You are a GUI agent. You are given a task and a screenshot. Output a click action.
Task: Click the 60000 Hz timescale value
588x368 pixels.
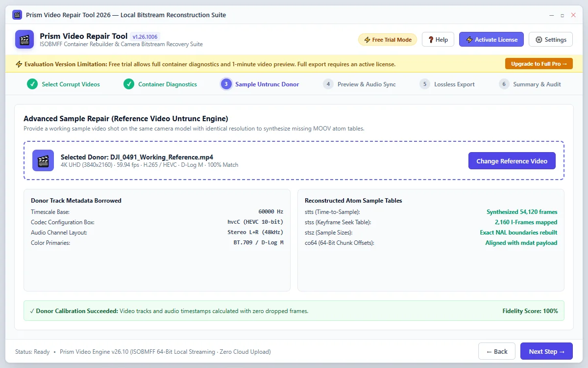[x=271, y=212]
